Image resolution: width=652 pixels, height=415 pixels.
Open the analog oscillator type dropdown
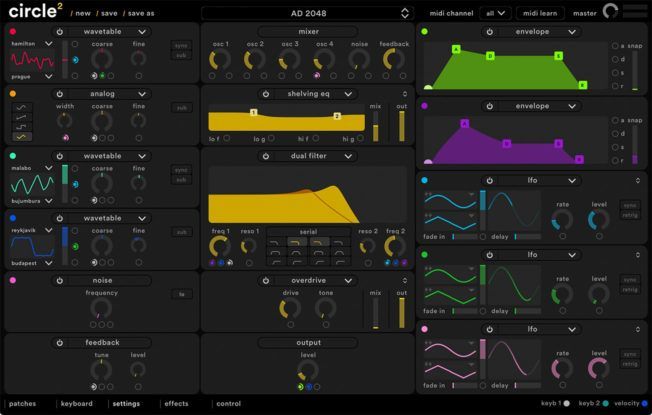point(142,94)
